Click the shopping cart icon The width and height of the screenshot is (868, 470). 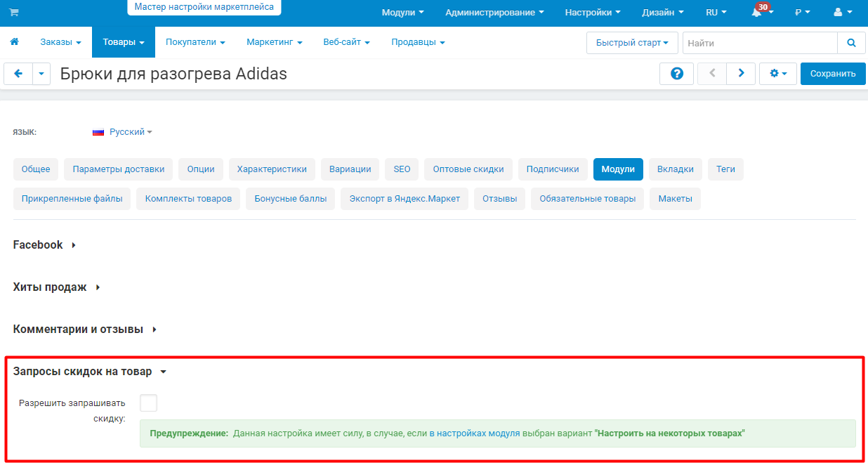pos(14,13)
